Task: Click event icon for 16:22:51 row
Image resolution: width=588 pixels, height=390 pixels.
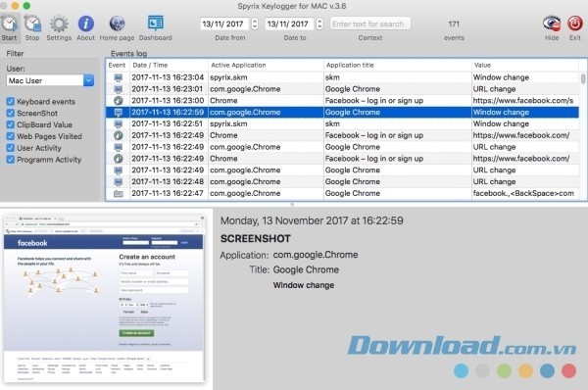Action: [x=119, y=123]
